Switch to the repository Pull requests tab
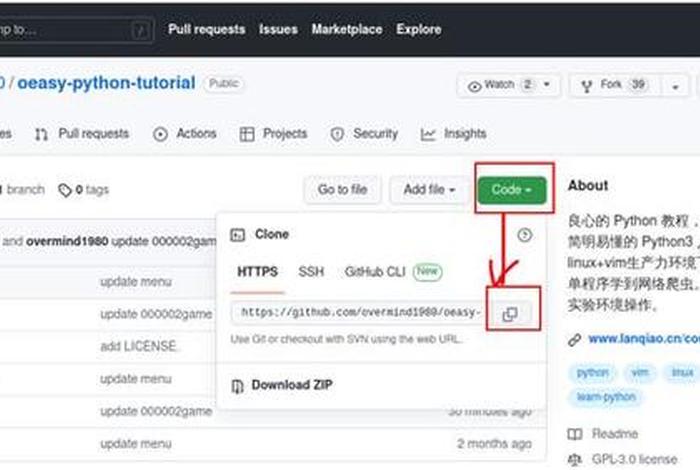700x470 pixels. (x=82, y=133)
